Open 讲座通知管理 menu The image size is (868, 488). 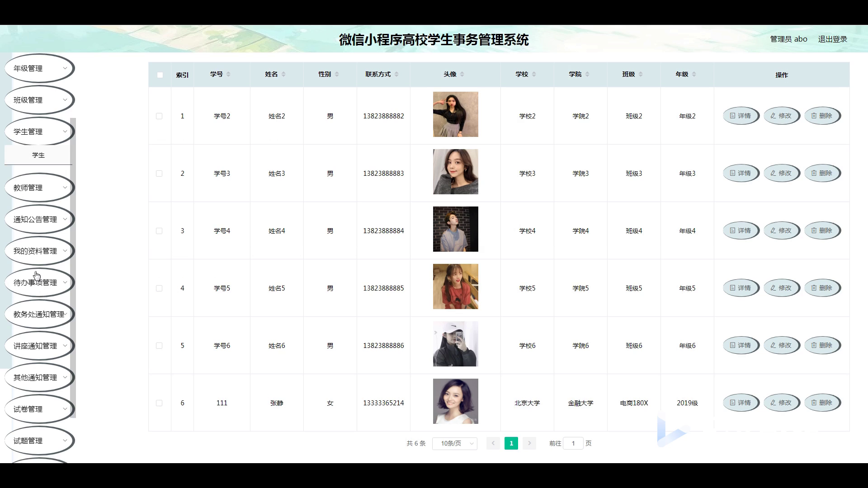coord(39,346)
